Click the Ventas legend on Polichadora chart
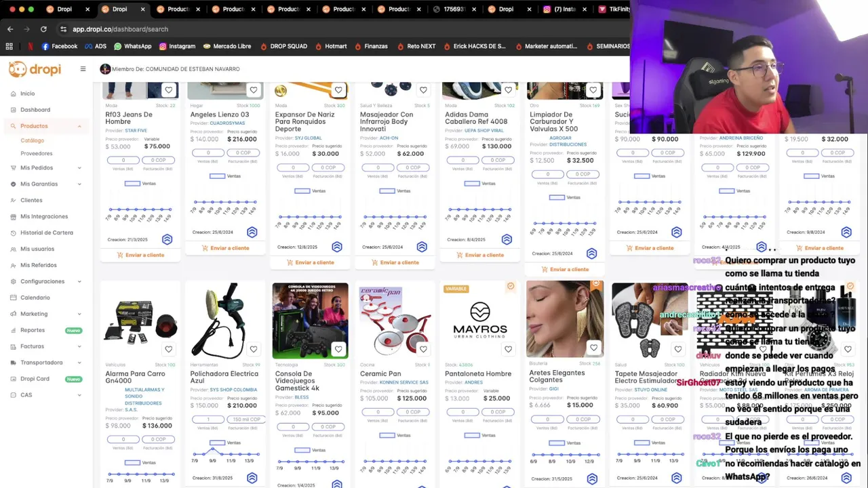The image size is (868, 488). tap(225, 443)
